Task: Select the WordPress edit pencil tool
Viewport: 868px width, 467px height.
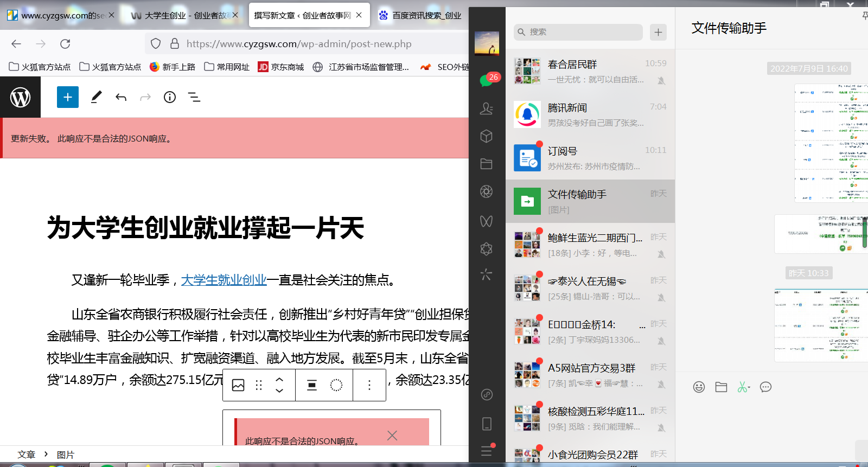Action: pyautogui.click(x=96, y=97)
